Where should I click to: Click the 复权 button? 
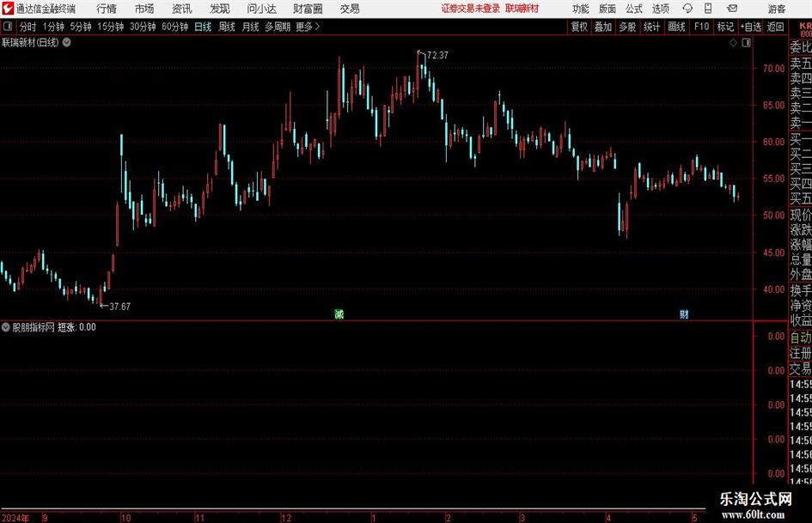[579, 27]
